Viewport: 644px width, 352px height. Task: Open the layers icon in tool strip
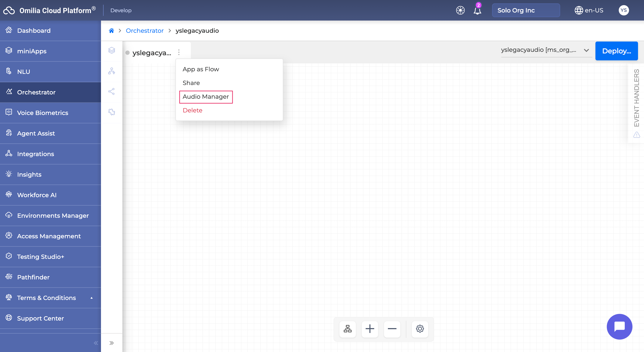[111, 50]
